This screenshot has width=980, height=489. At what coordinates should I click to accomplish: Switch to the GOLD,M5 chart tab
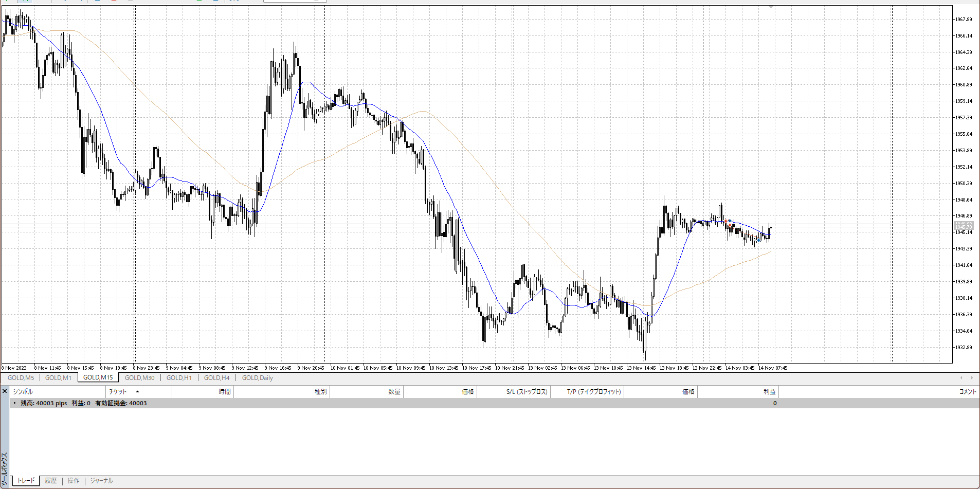[21, 378]
